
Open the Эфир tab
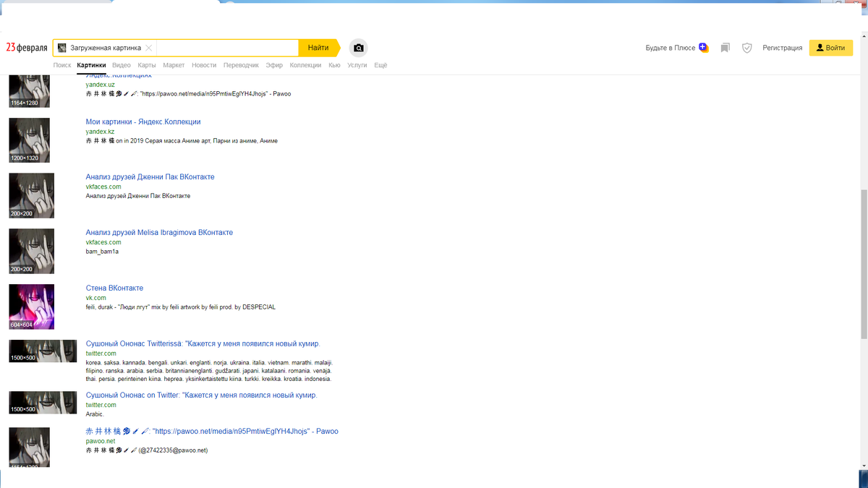click(274, 65)
